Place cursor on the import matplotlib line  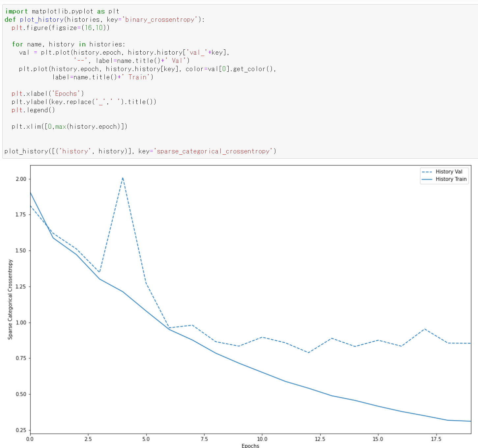point(62,12)
